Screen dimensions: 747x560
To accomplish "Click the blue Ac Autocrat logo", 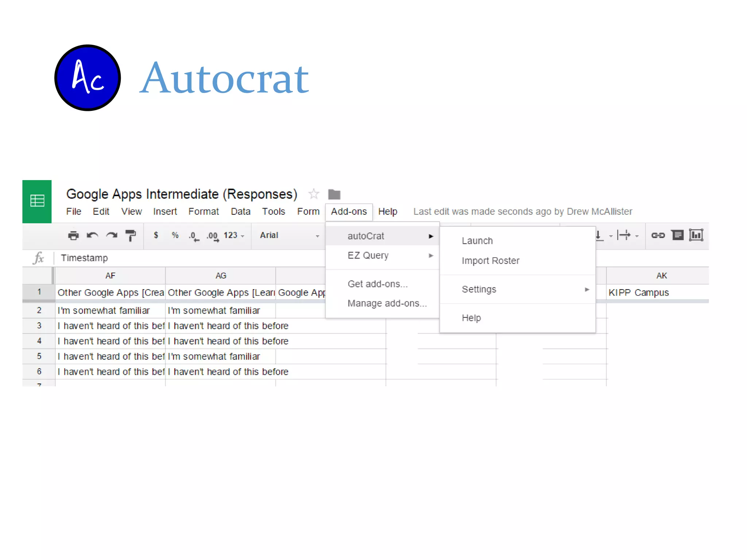I will point(88,78).
